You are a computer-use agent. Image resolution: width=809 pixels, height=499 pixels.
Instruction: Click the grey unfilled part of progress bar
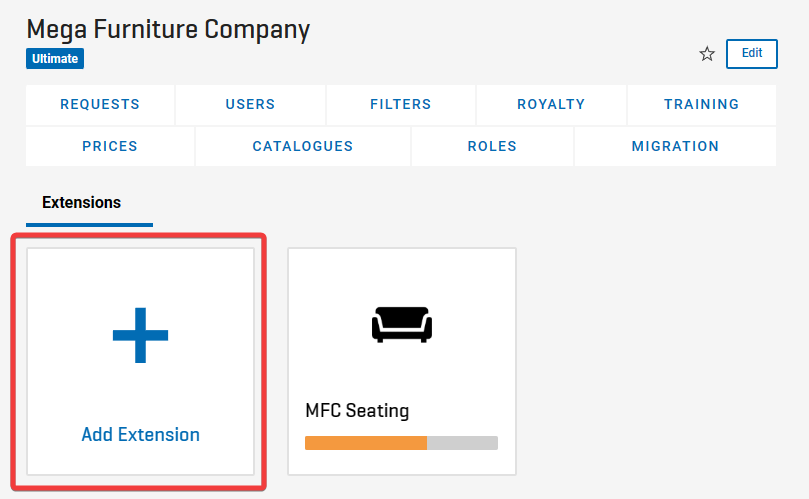pyautogui.click(x=462, y=443)
